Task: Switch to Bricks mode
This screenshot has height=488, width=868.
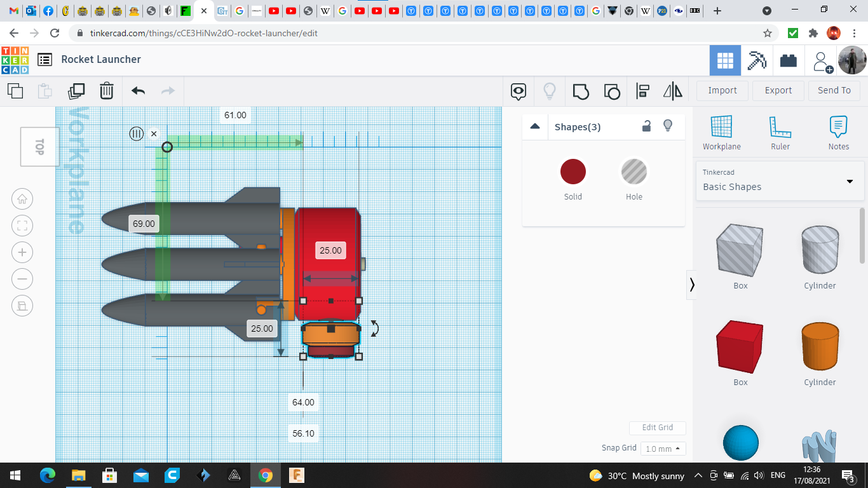Action: click(x=789, y=60)
